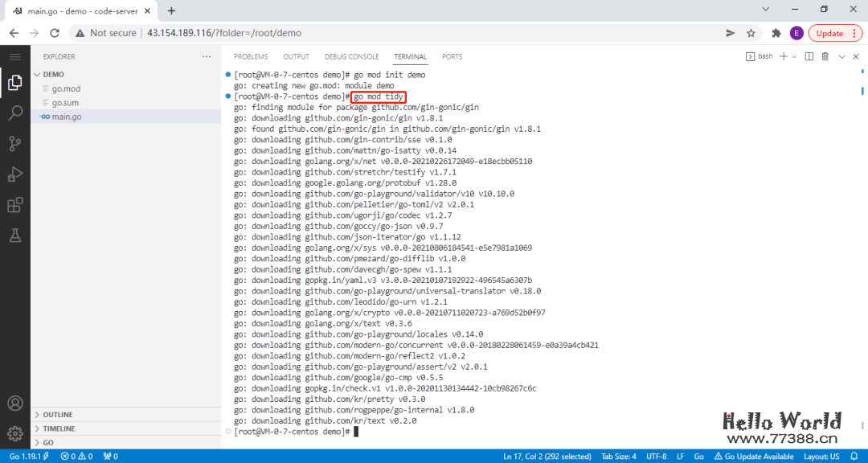Expand the TIMELINE section
This screenshot has width=868, height=463.
tap(59, 428)
